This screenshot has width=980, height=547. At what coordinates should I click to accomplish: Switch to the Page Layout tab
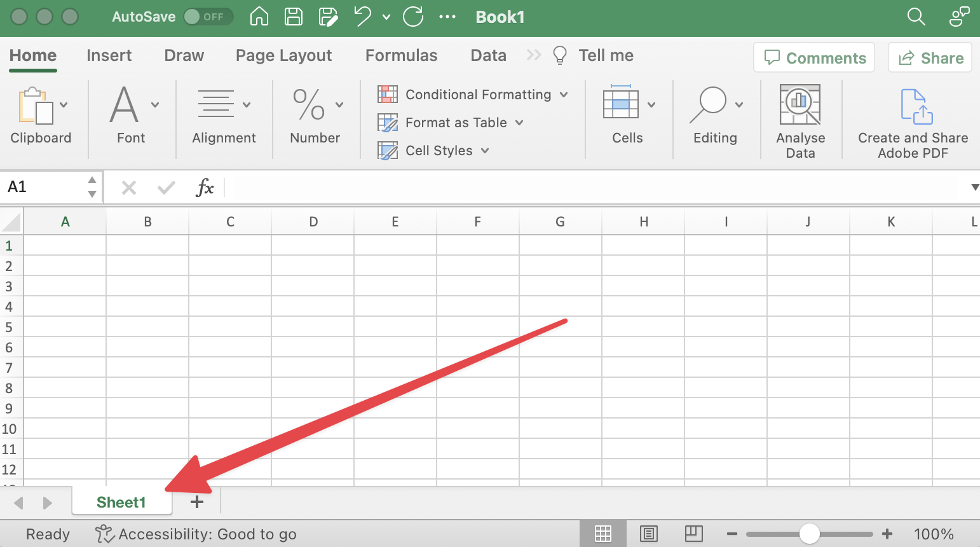tap(283, 55)
